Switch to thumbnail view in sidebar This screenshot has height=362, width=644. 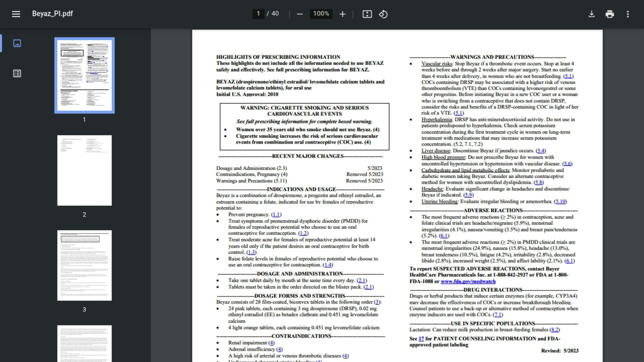(17, 43)
